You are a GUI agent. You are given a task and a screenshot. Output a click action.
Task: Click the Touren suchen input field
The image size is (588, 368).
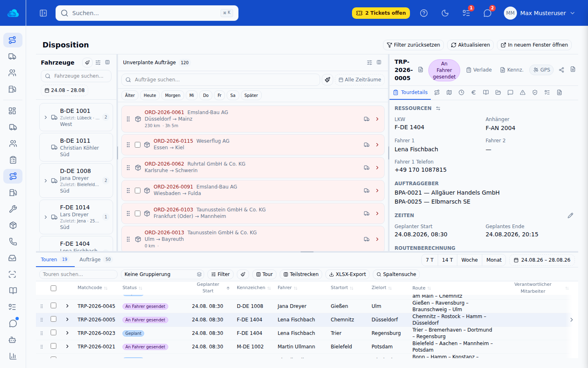78,274
